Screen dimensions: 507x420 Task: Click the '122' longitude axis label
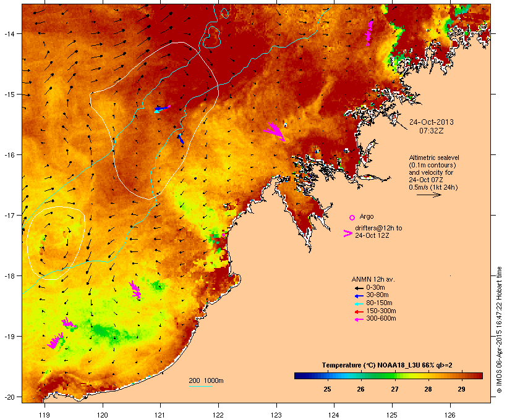[218, 415]
